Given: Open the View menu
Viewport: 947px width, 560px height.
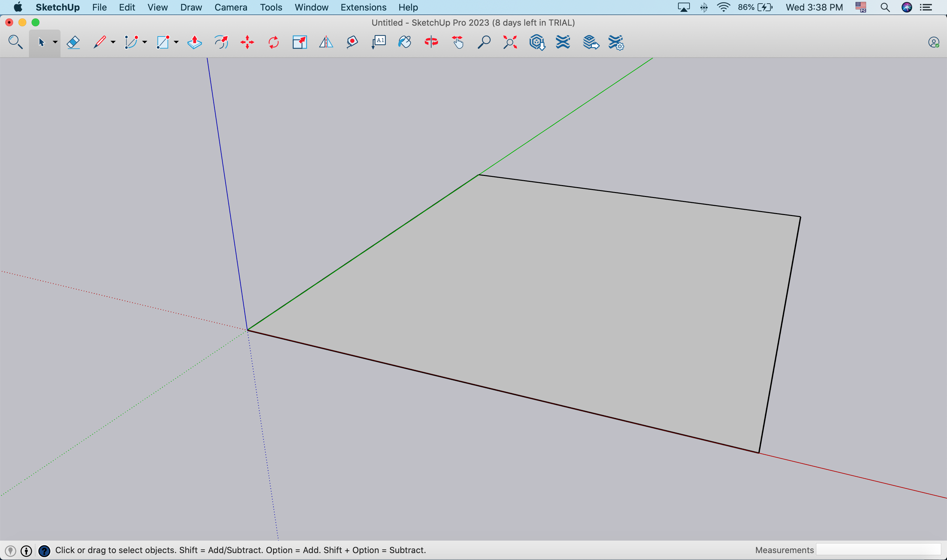Looking at the screenshot, I should click(x=158, y=7).
